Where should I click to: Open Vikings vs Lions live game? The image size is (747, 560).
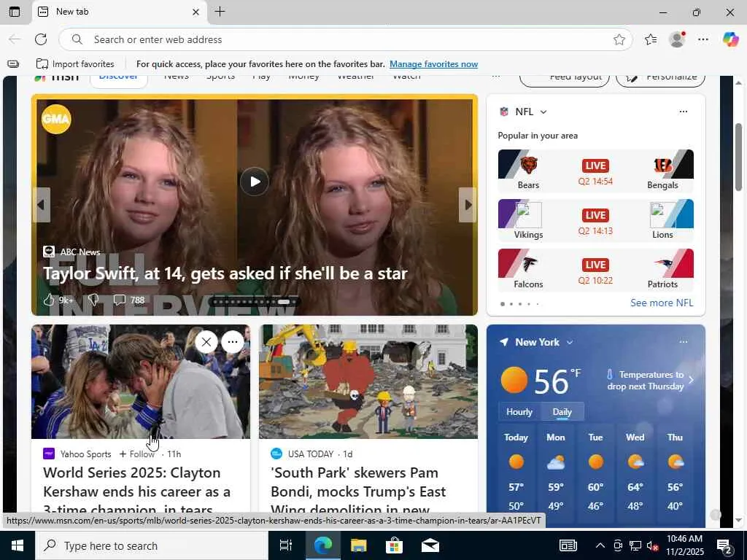pyautogui.click(x=595, y=220)
